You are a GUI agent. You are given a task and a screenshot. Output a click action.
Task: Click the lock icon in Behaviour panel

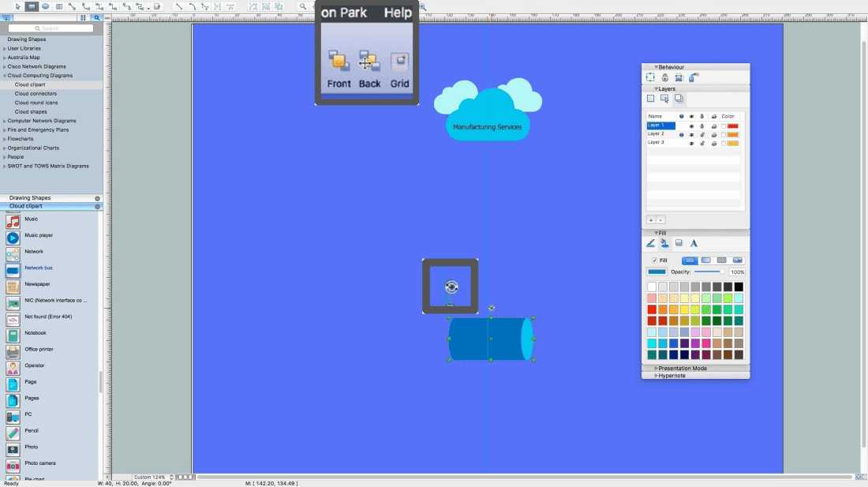[x=665, y=77]
